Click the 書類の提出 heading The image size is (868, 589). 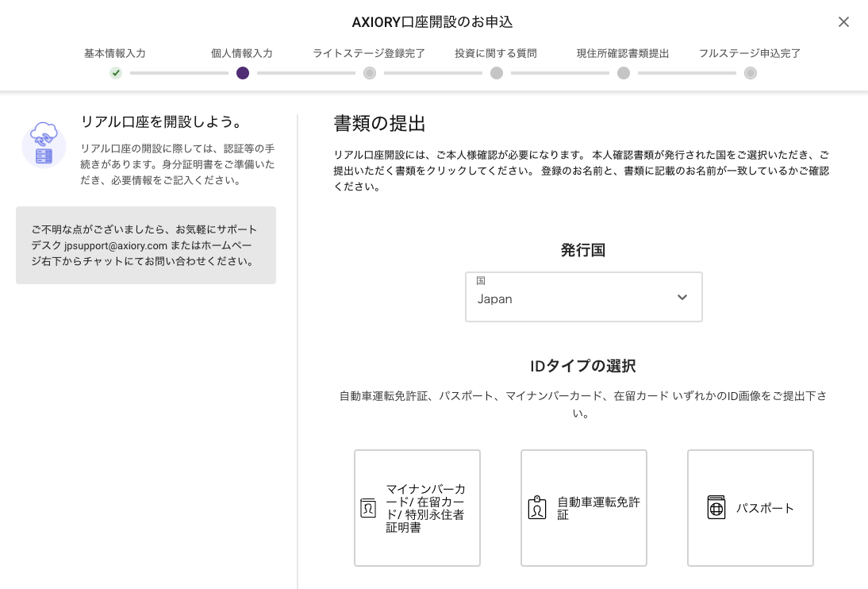[x=380, y=124]
